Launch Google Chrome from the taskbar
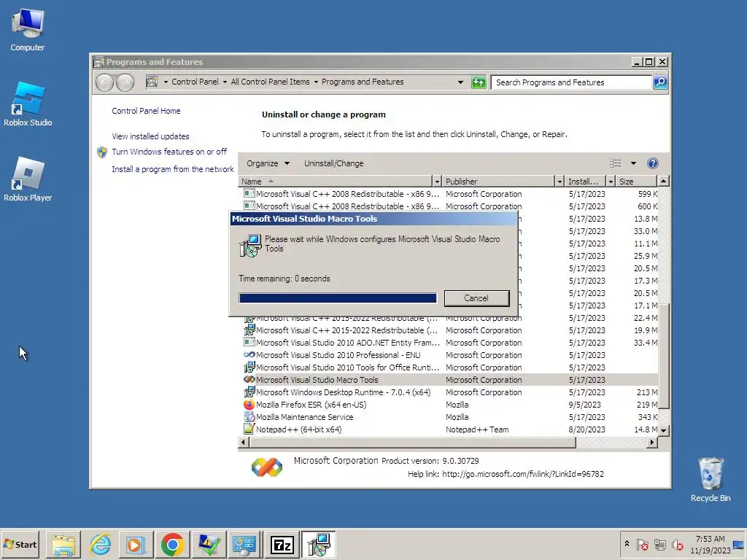 coord(172,544)
